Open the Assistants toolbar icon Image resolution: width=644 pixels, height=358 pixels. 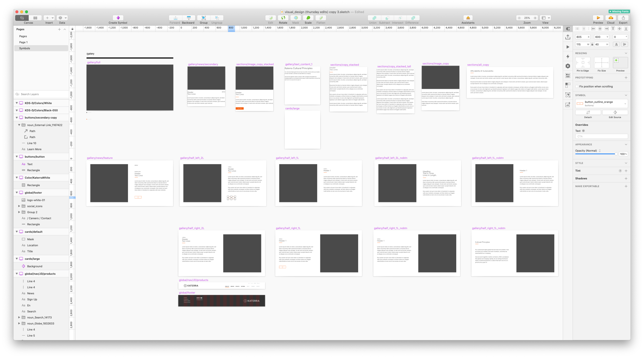click(x=468, y=18)
